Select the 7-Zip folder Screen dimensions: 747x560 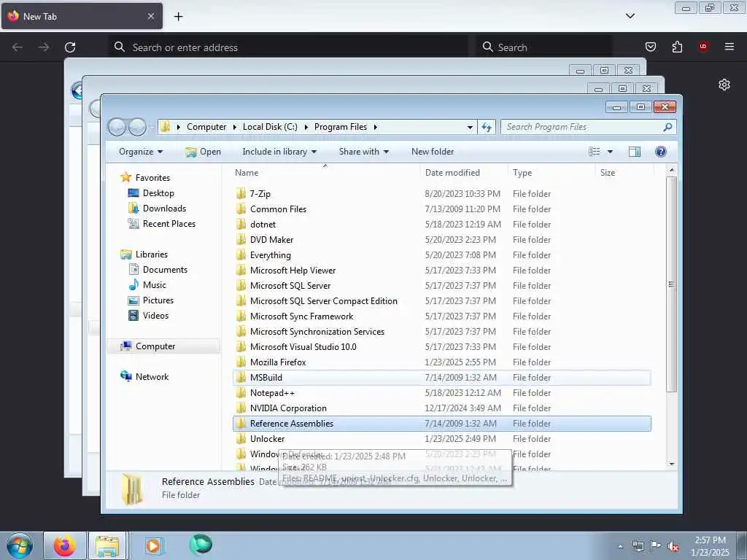(260, 194)
